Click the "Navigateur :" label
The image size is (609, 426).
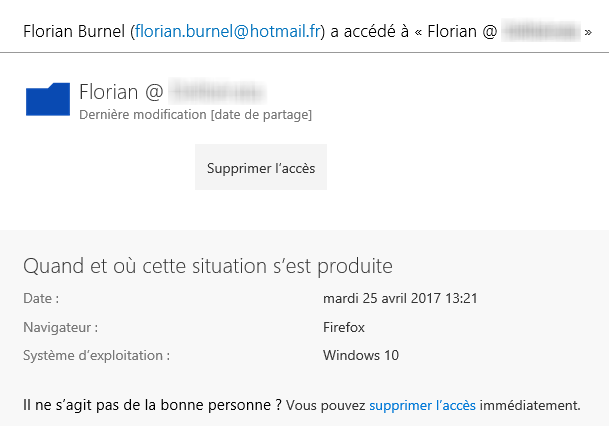click(x=60, y=327)
